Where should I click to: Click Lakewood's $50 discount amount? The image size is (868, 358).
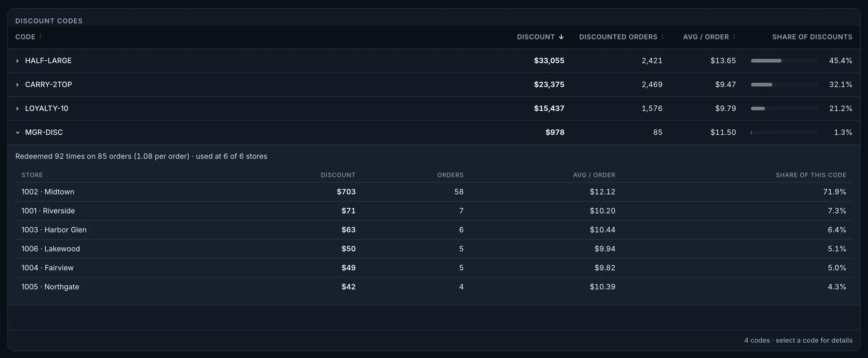348,249
